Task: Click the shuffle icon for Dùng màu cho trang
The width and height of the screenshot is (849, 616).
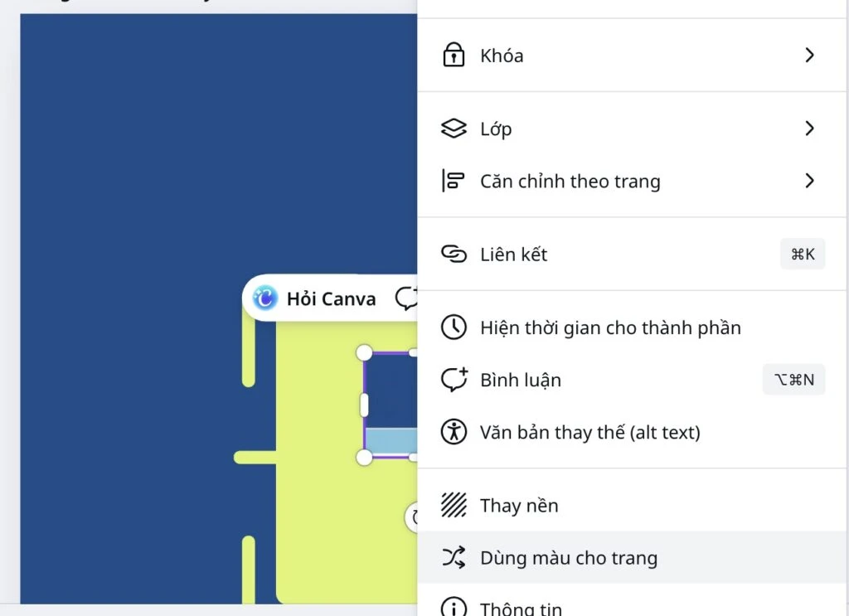Action: 454,558
